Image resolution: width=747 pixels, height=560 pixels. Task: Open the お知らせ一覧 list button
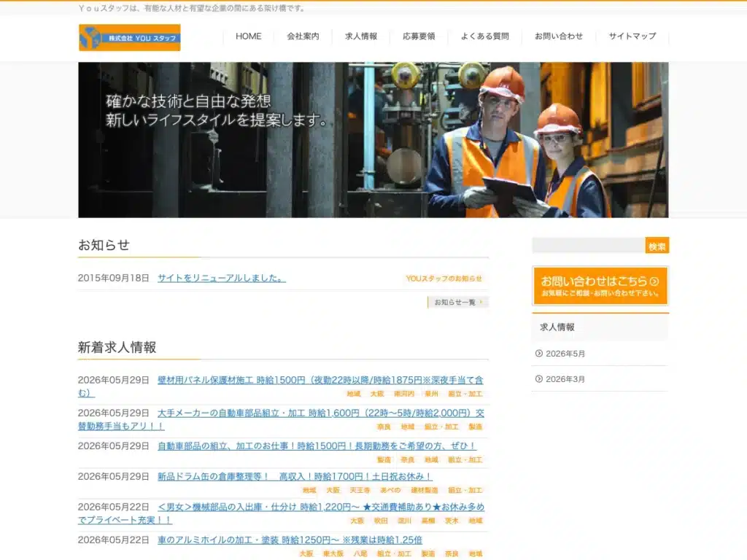(x=458, y=302)
